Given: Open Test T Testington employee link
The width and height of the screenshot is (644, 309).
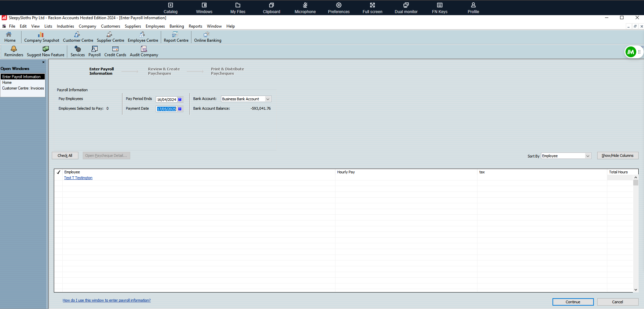Looking at the screenshot, I should [78, 178].
